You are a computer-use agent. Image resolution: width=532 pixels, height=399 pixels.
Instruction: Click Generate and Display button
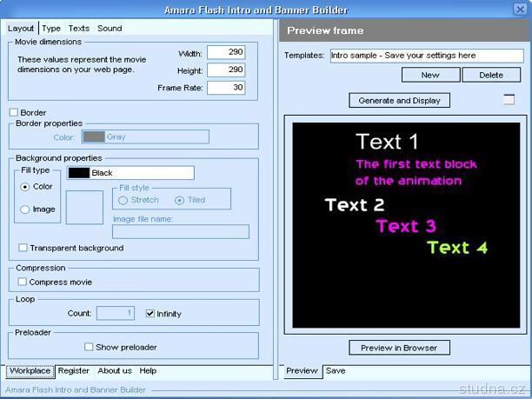399,101
